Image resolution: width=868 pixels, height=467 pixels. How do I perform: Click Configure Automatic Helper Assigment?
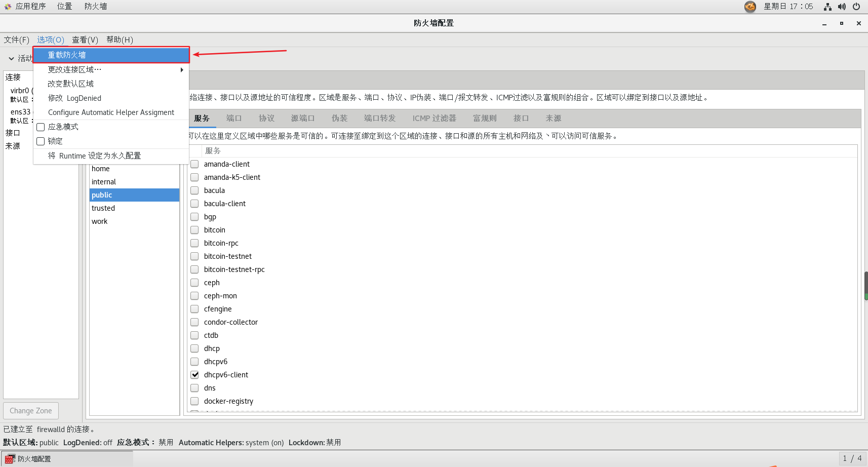pos(111,112)
